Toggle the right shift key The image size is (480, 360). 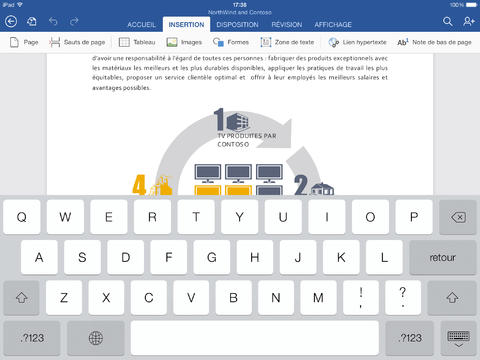pyautogui.click(x=452, y=297)
